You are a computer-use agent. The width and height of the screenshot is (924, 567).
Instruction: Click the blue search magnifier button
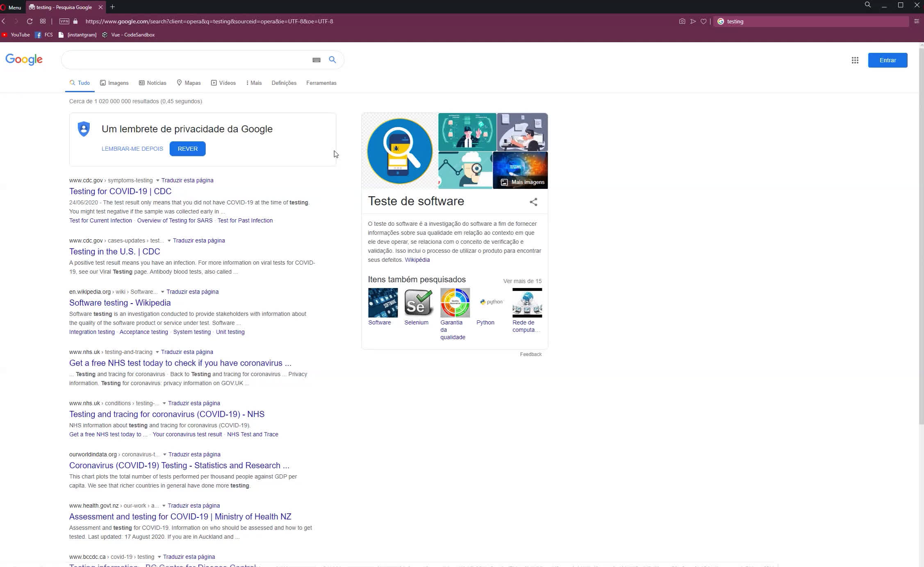pyautogui.click(x=332, y=60)
